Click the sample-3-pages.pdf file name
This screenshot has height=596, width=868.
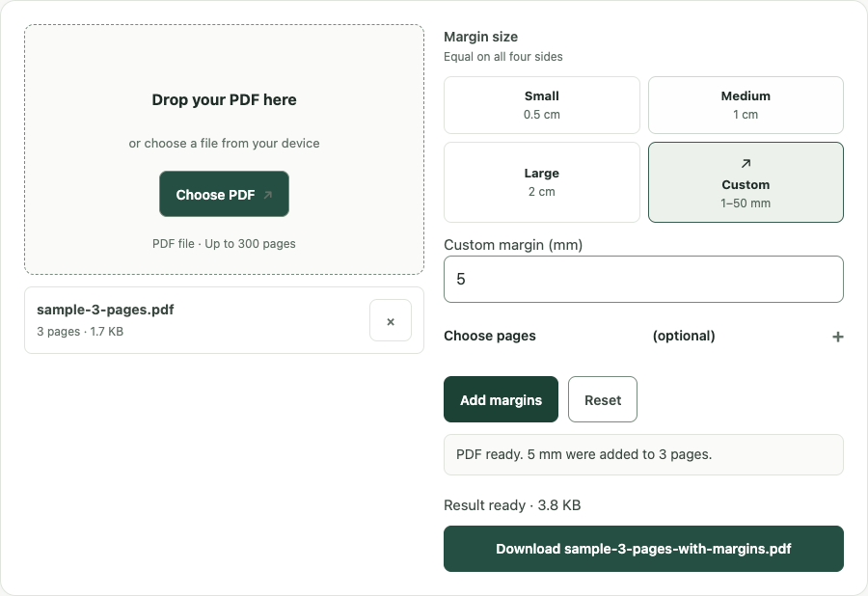tap(105, 310)
